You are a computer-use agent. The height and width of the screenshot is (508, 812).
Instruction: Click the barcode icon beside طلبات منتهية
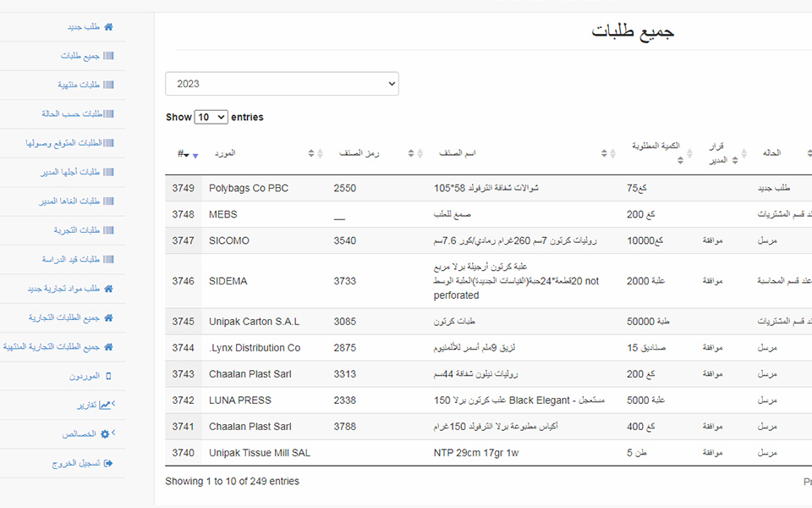(x=108, y=85)
